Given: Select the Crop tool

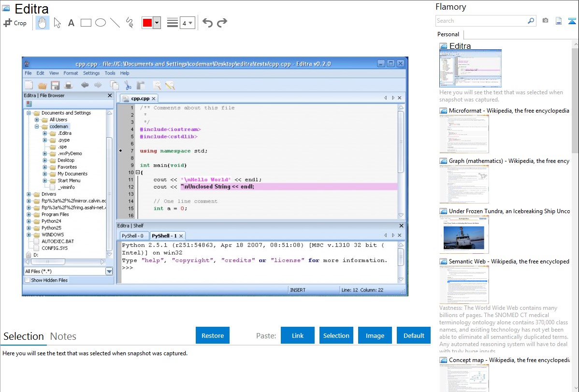Looking at the screenshot, I should tap(15, 23).
